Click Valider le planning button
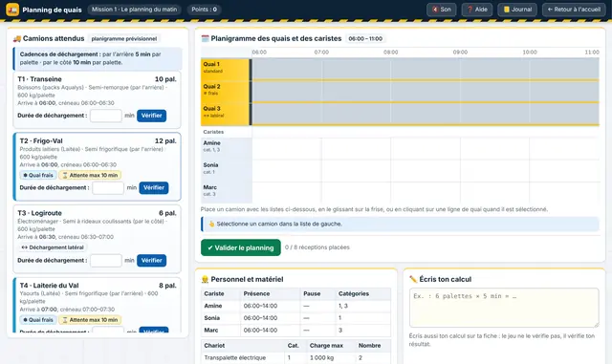This screenshot has height=364, width=612. (241, 247)
